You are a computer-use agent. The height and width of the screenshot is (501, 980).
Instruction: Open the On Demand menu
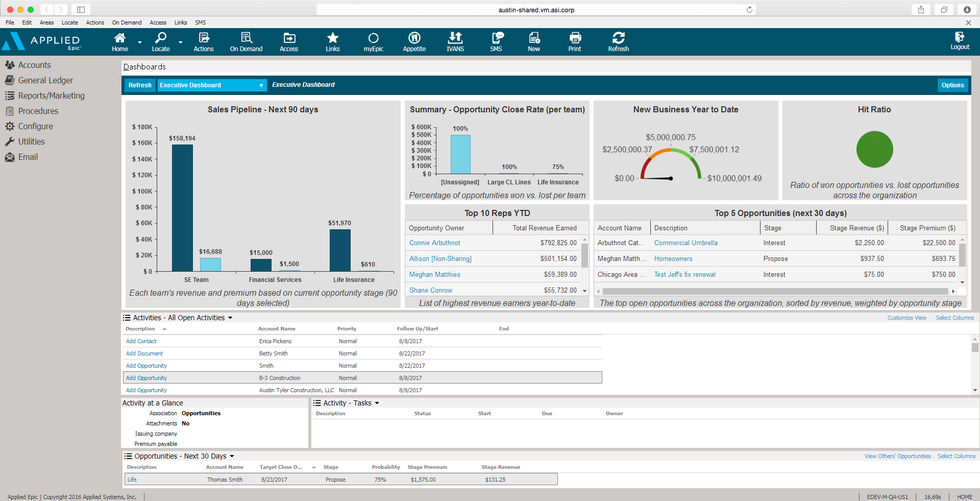click(127, 22)
